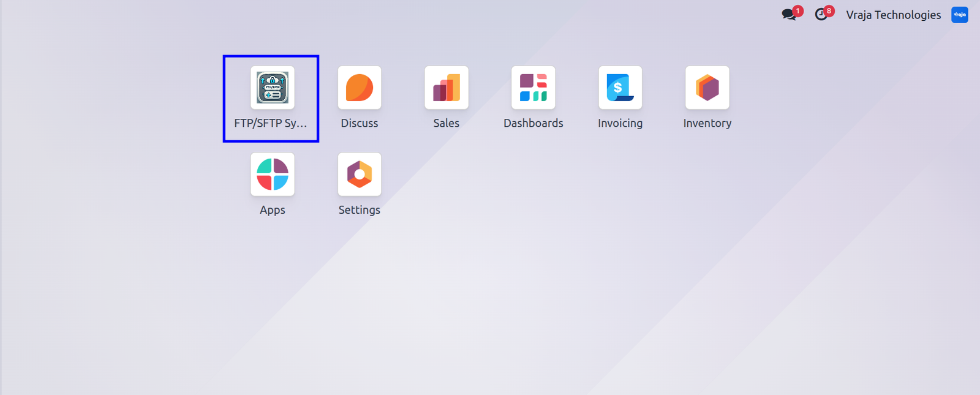Select the Apps text label
Image resolution: width=980 pixels, height=395 pixels.
coord(273,210)
